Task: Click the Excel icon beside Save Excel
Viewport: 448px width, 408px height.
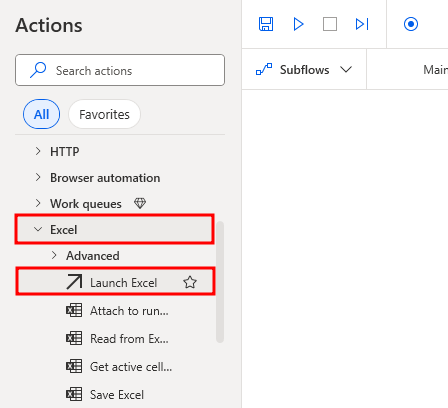Action: [x=74, y=395]
